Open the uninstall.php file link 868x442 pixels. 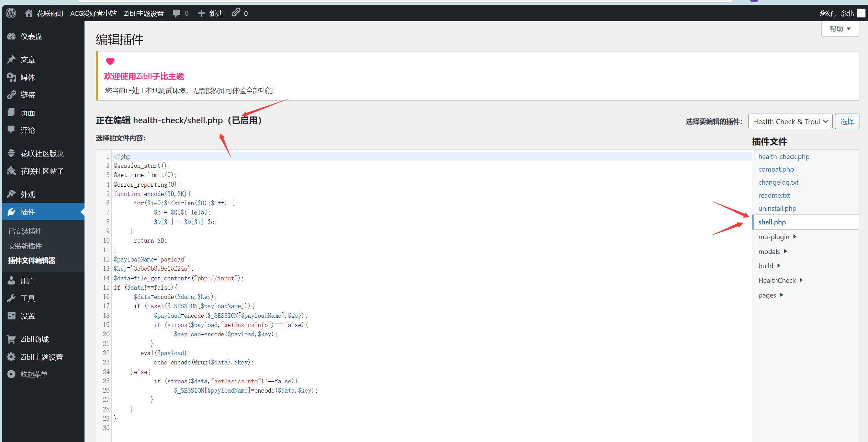tap(777, 208)
